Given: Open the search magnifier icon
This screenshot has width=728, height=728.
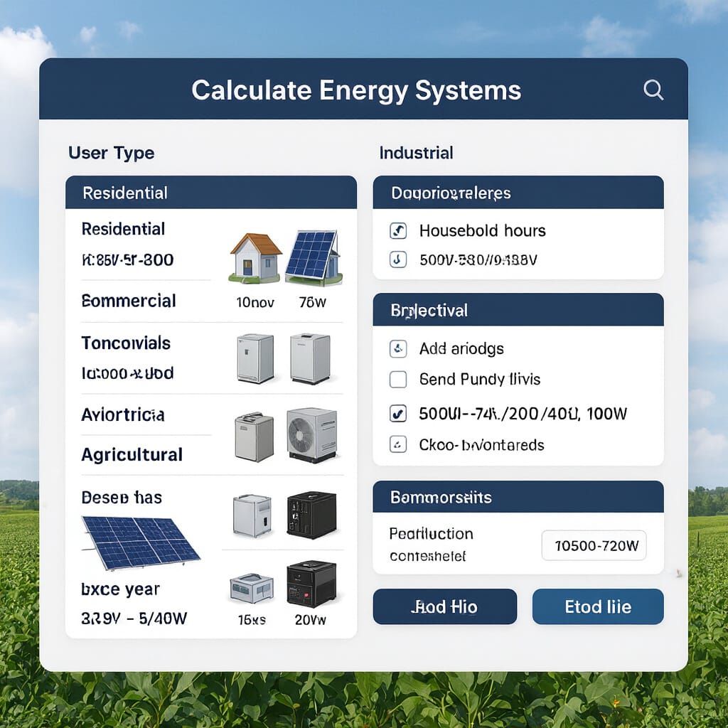Looking at the screenshot, I should click(653, 90).
